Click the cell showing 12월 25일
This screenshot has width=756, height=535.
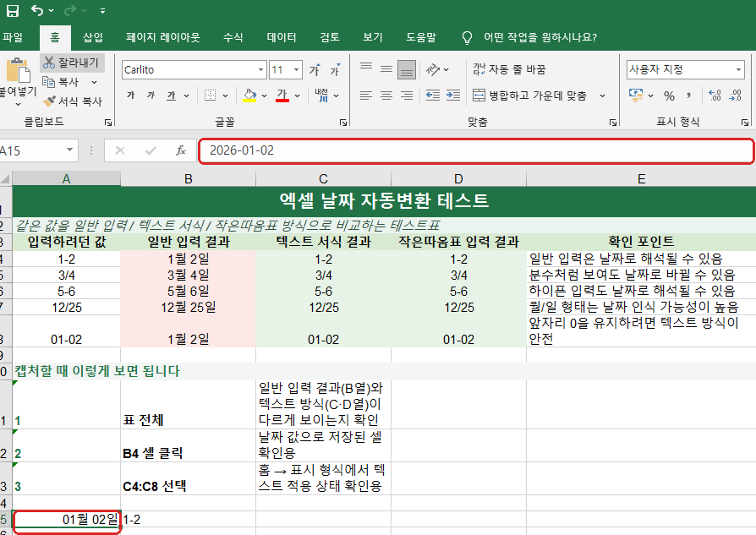coord(188,307)
